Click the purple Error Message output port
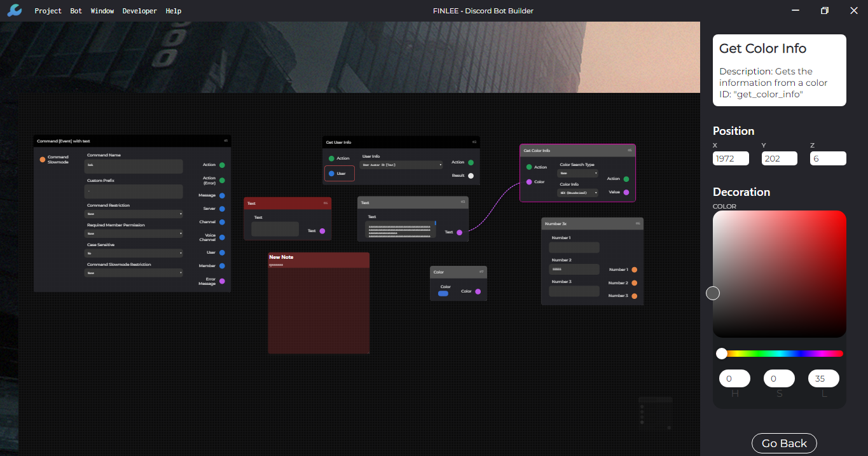Viewport: 868px width, 456px height. coord(222,281)
